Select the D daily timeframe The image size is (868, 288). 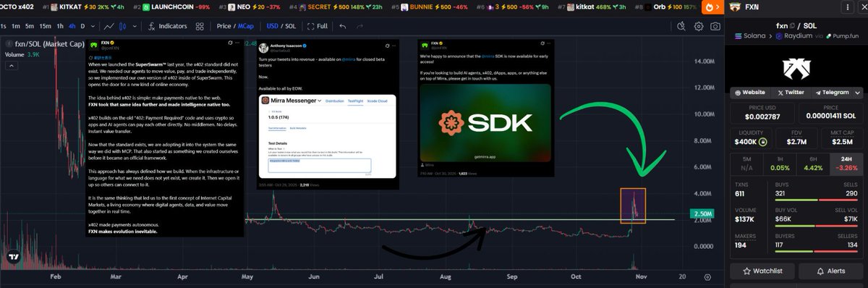83,26
